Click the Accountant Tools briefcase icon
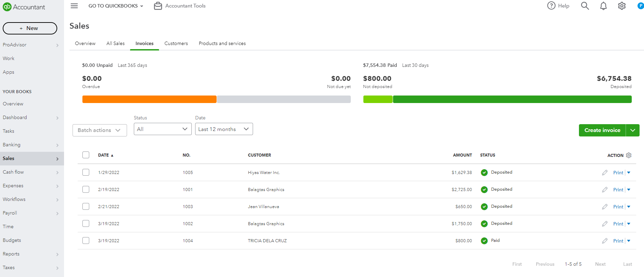Viewport: 644px width, 277px height. coord(158,6)
